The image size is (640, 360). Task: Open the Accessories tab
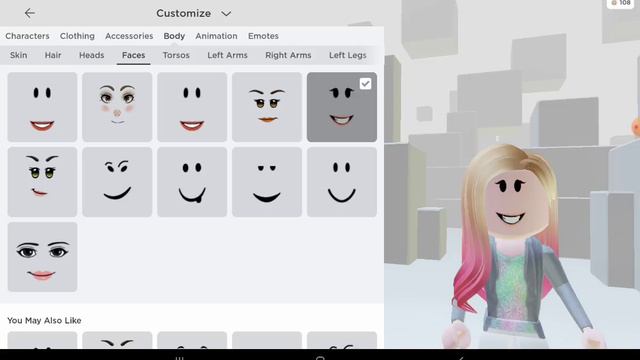(129, 36)
